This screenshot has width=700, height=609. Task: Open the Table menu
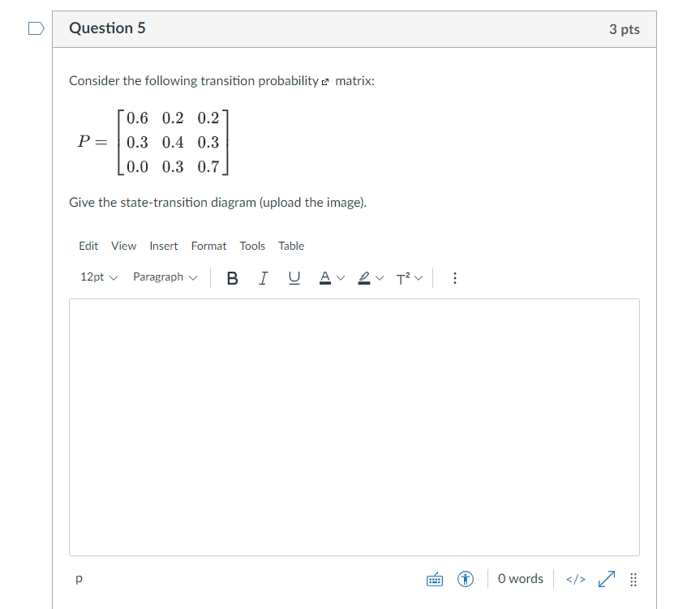click(x=290, y=246)
